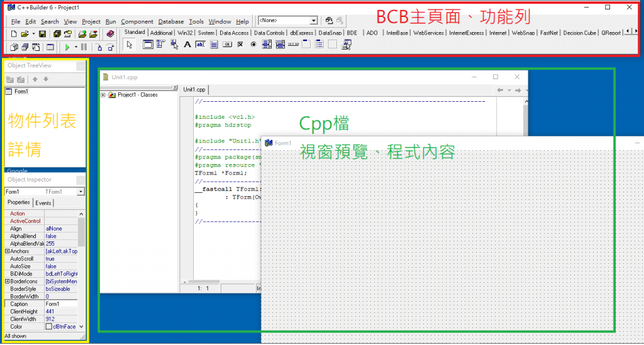Click the move up arrow in Object TreeView
This screenshot has width=644, height=345.
(x=35, y=79)
